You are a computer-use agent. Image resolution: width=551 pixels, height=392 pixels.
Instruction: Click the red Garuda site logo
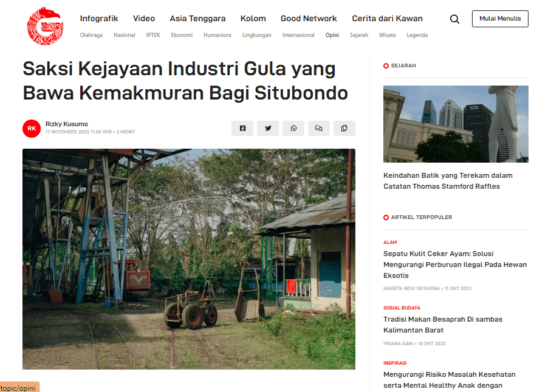click(x=45, y=27)
